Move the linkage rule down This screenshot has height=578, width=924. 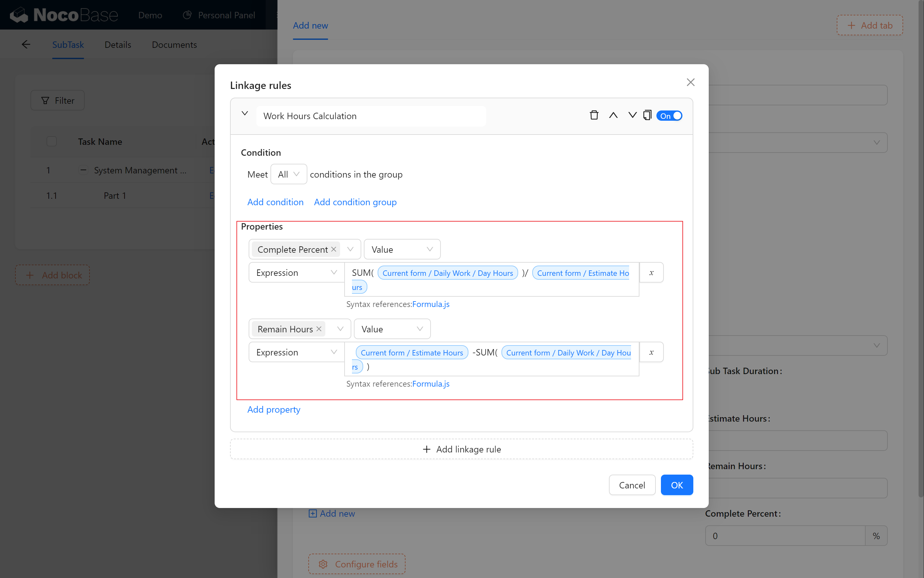pyautogui.click(x=632, y=116)
